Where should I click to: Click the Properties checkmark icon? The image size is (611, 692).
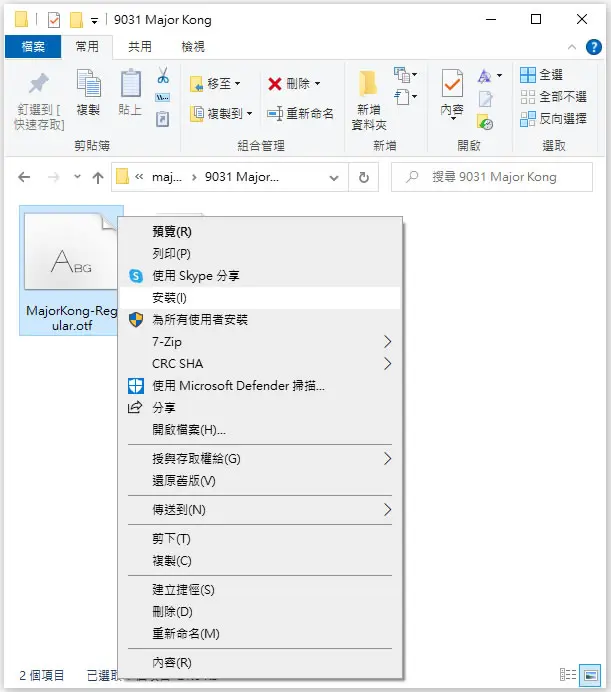[452, 83]
